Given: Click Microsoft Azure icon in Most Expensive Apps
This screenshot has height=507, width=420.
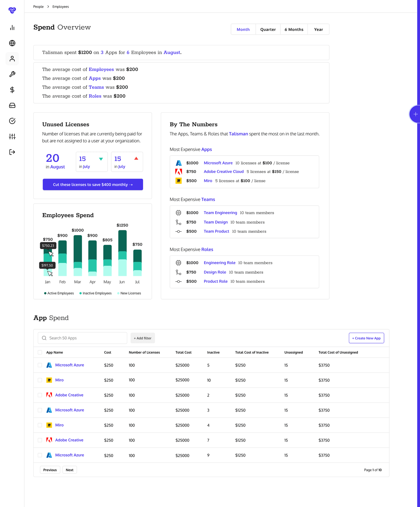Looking at the screenshot, I should point(178,163).
